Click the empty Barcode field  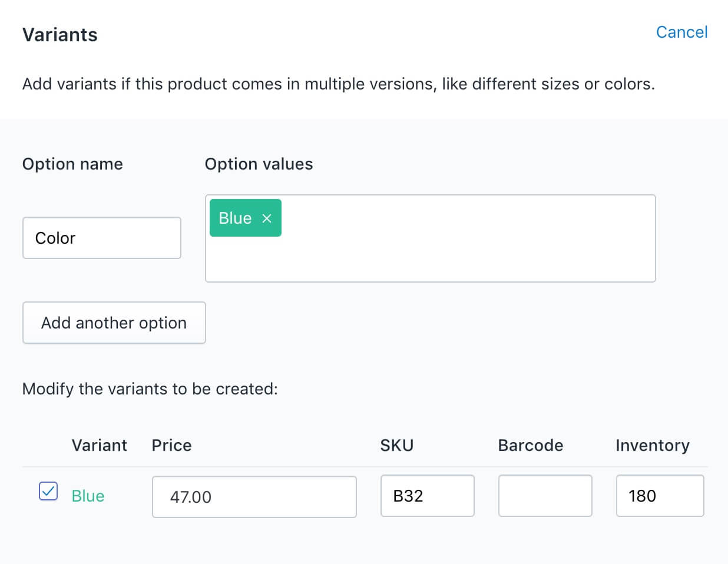(545, 496)
